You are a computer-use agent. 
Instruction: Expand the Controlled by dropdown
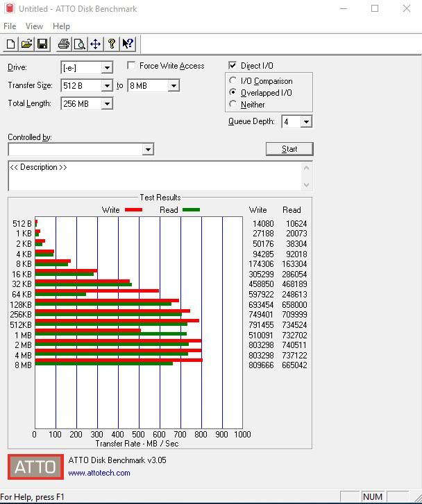pyautogui.click(x=148, y=150)
